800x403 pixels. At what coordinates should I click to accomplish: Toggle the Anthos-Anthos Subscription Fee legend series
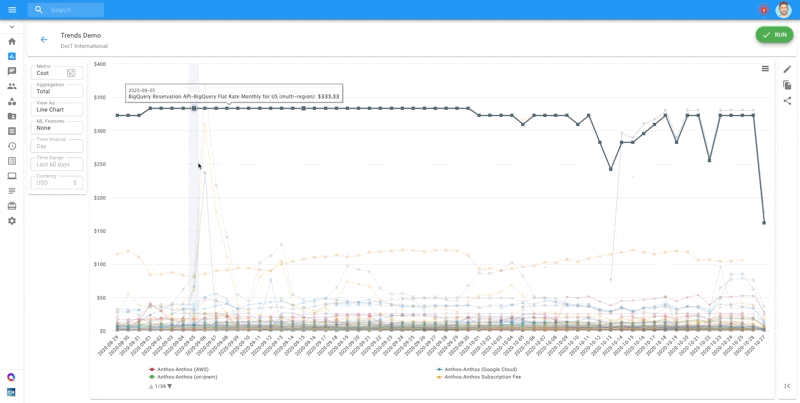click(x=479, y=377)
